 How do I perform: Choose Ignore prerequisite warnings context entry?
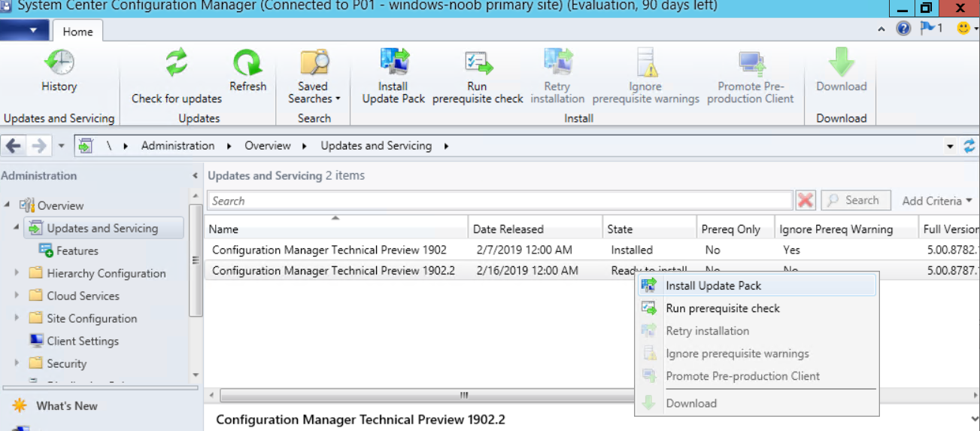pyautogui.click(x=757, y=354)
